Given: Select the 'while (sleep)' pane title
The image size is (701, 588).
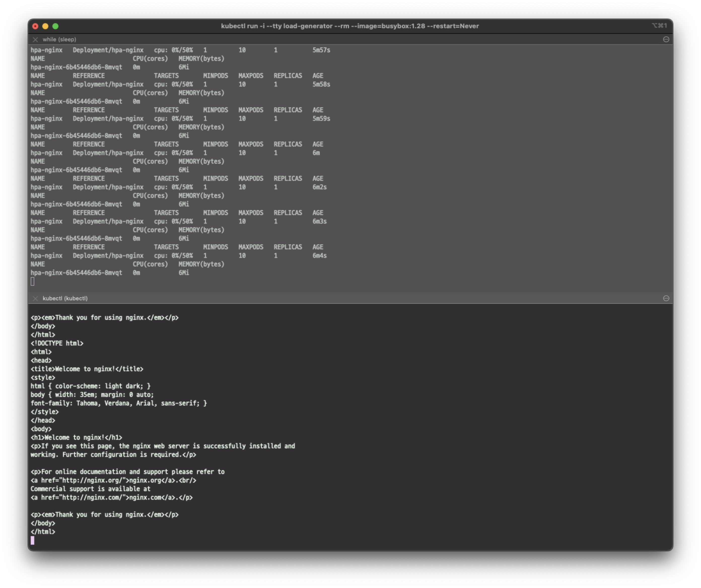Looking at the screenshot, I should [x=59, y=39].
